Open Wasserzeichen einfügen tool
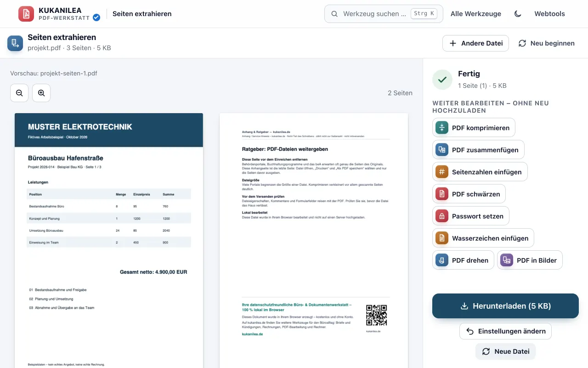 pyautogui.click(x=483, y=238)
